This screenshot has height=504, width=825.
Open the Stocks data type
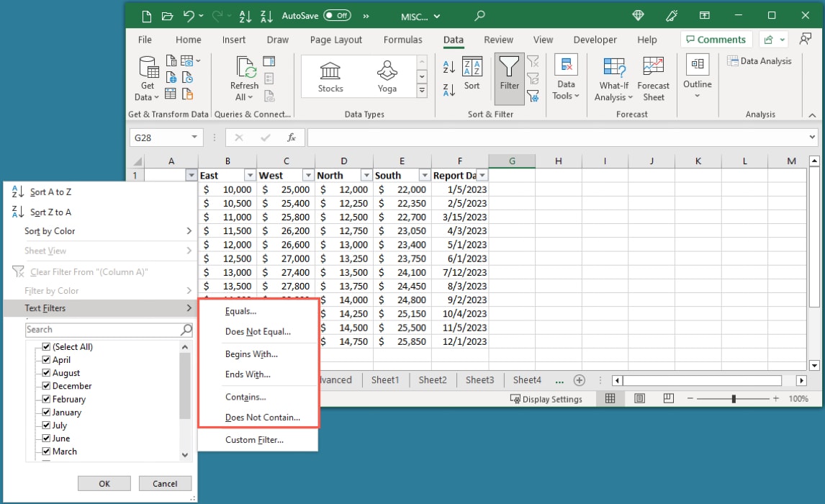tap(329, 76)
